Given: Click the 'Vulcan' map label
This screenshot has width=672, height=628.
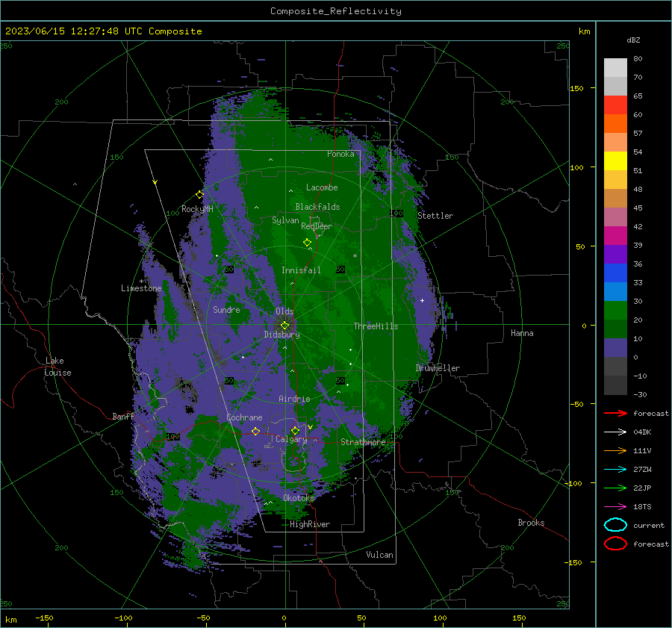Looking at the screenshot, I should tap(380, 555).
